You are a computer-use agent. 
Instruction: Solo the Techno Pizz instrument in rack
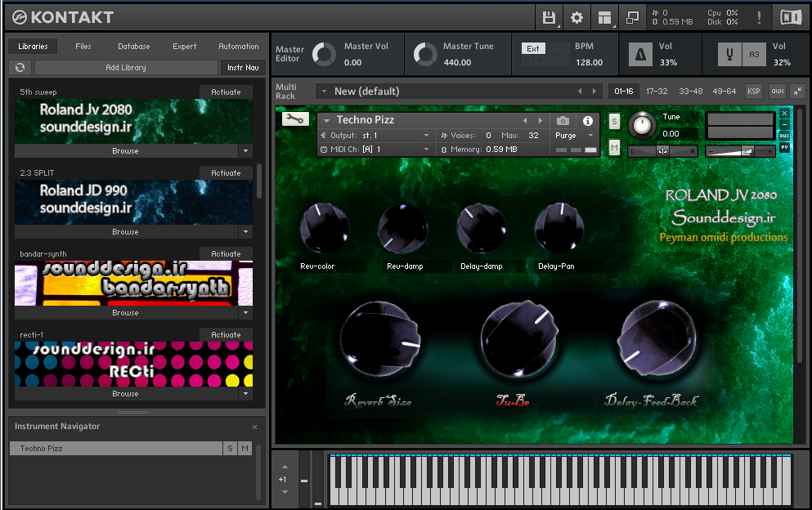614,122
